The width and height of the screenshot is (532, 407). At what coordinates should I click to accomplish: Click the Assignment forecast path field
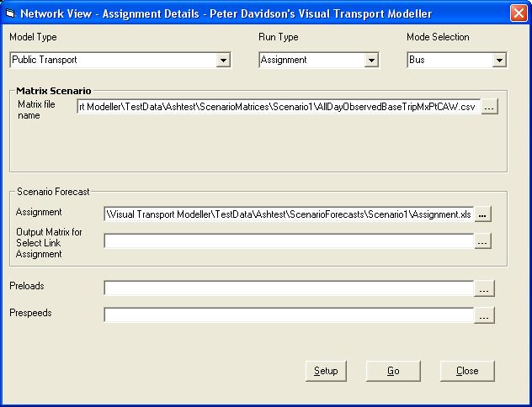[289, 214]
